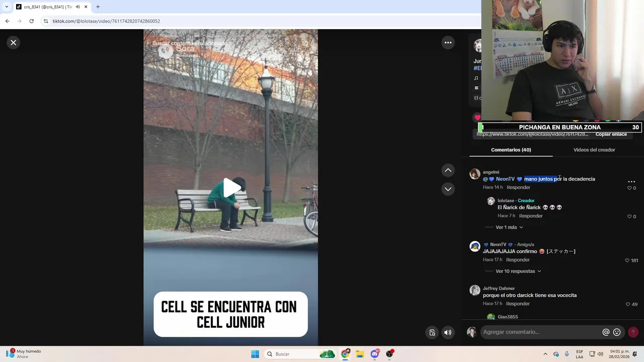This screenshot has width=644, height=362.
Task: Go back using the browser's back arrow
Action: [x=7, y=21]
